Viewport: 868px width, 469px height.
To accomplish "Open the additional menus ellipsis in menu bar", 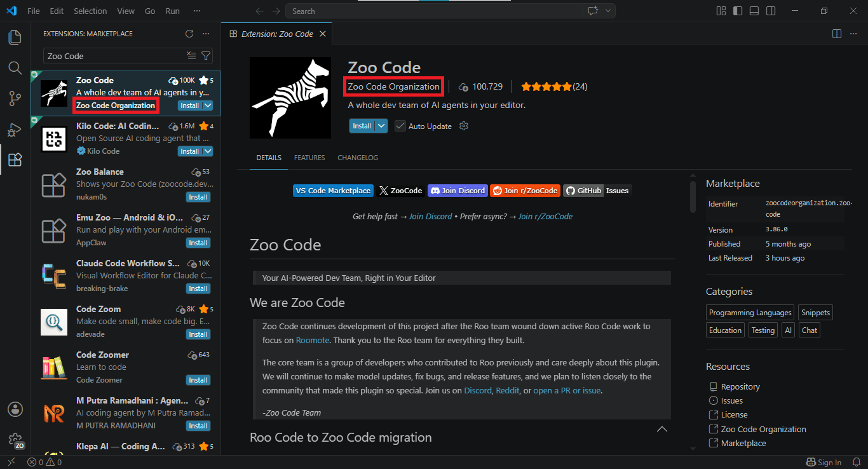I will tap(197, 11).
